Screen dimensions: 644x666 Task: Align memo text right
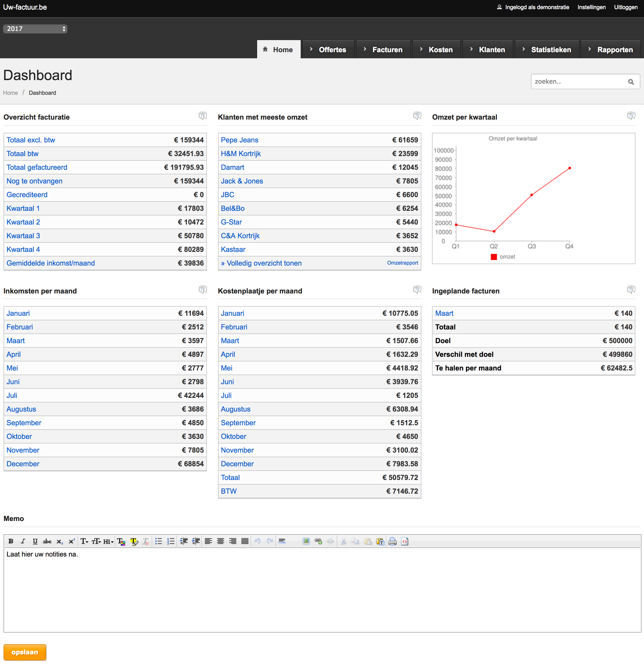pos(232,541)
